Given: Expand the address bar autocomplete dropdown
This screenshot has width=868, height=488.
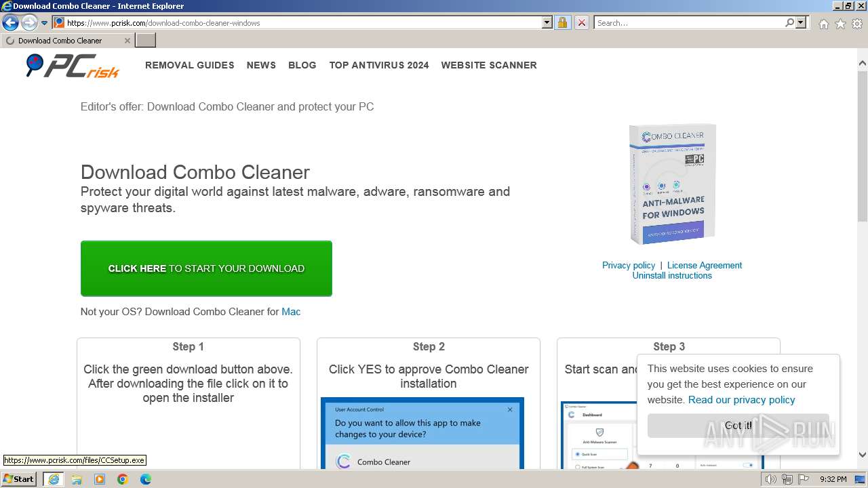Looking at the screenshot, I should coord(547,22).
